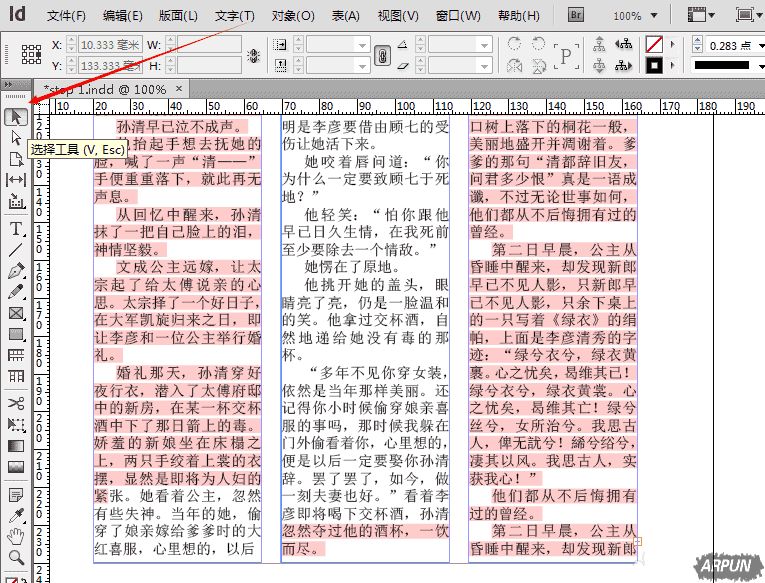
Task: Toggle constrain scale proportions chain button
Action: [x=382, y=55]
